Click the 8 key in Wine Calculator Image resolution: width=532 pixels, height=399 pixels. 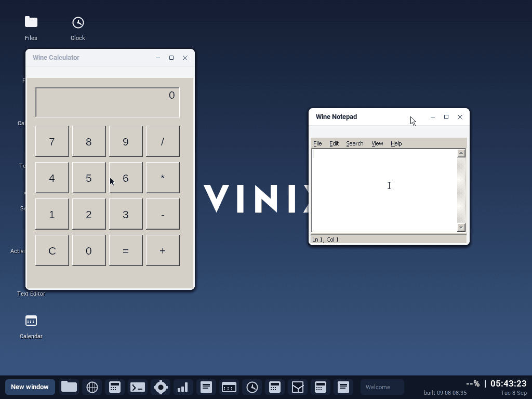tap(89, 141)
